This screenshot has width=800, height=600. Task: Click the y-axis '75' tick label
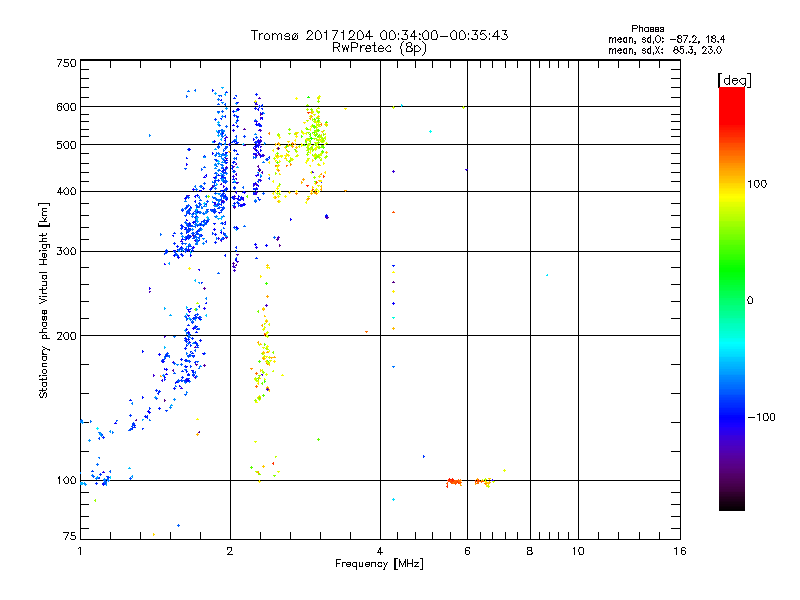click(x=70, y=536)
